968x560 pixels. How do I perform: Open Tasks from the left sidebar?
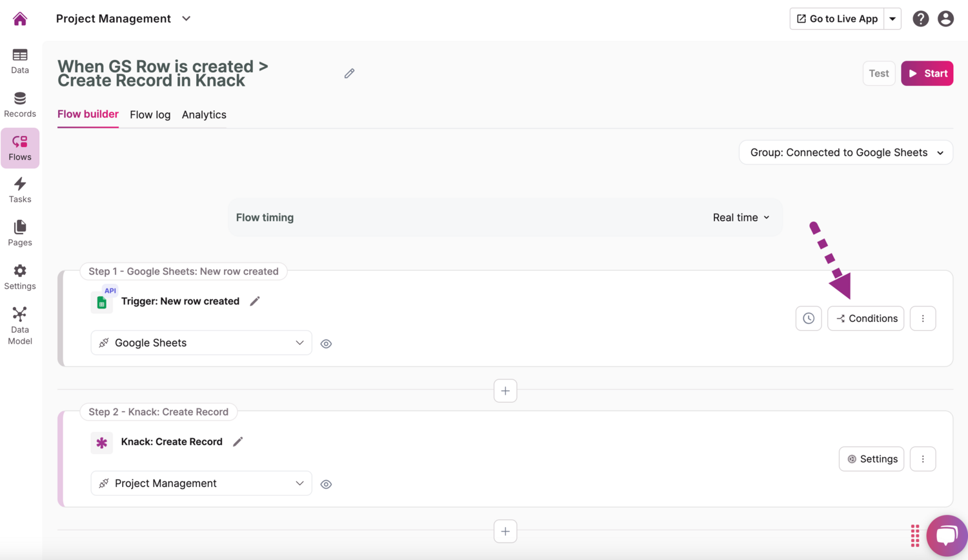click(20, 190)
